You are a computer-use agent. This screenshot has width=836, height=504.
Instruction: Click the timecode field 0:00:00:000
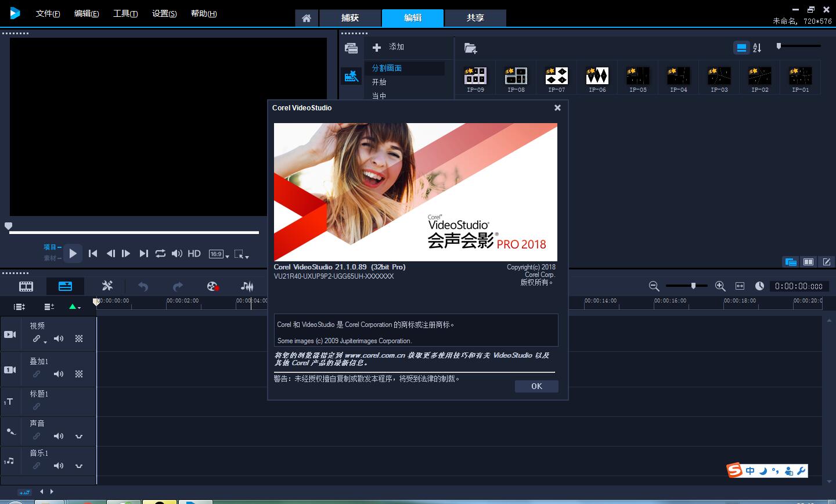coord(799,286)
